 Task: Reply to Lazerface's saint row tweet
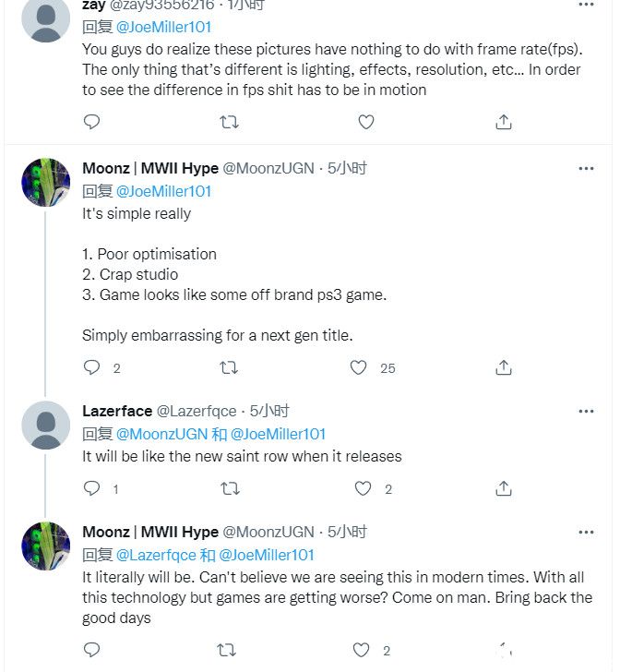91,488
